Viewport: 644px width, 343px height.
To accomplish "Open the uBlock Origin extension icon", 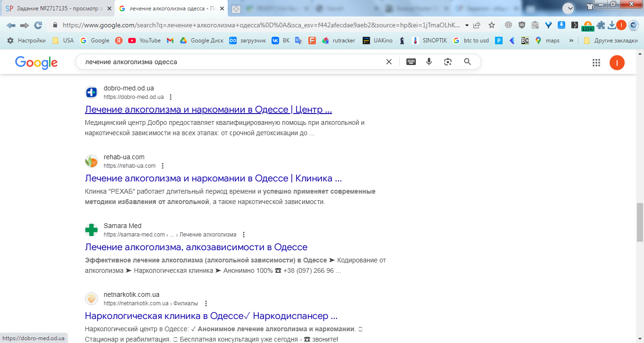I will click(522, 25).
